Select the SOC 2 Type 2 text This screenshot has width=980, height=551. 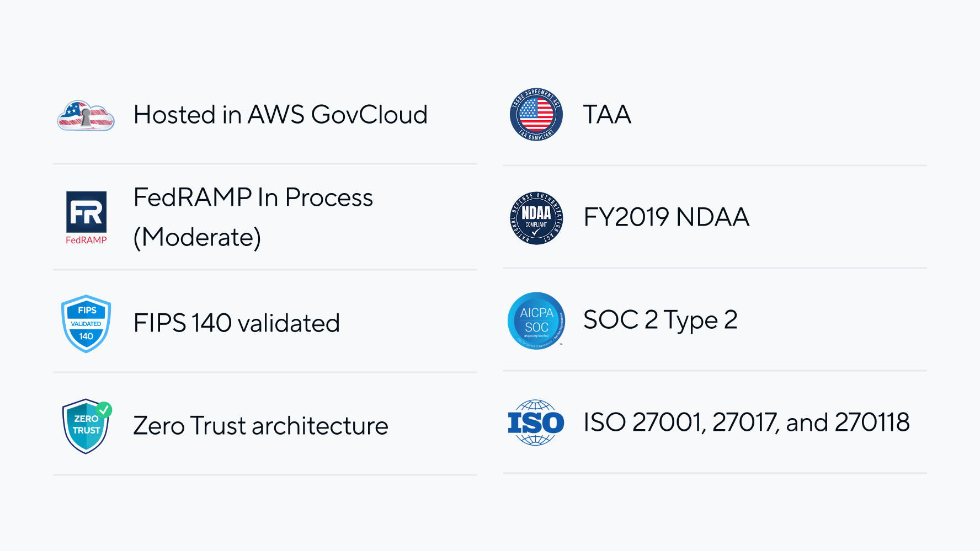coord(661,320)
